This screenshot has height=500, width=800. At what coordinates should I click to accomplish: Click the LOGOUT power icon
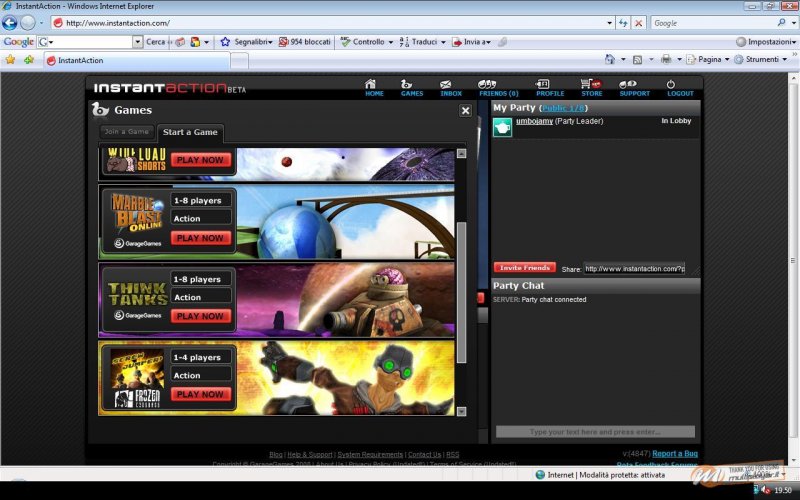tap(680, 87)
